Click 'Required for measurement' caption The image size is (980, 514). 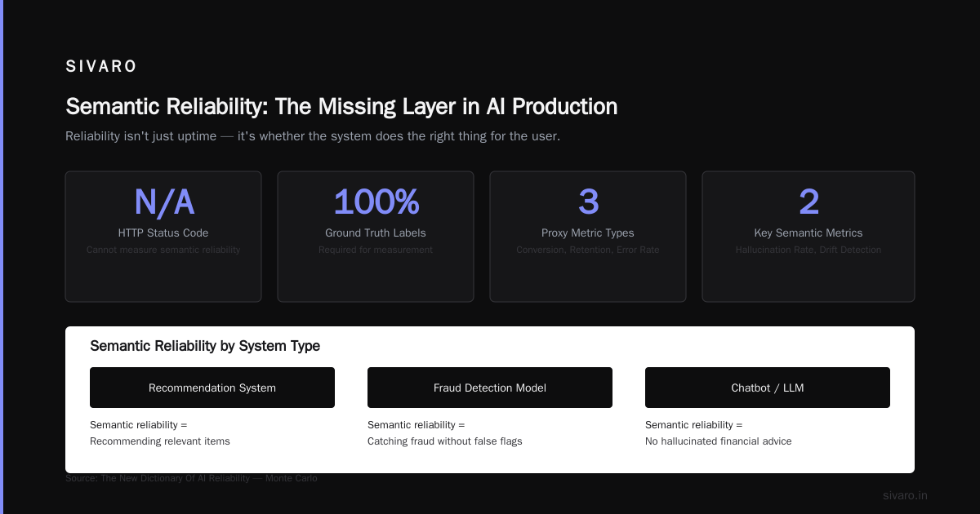pyautogui.click(x=376, y=250)
